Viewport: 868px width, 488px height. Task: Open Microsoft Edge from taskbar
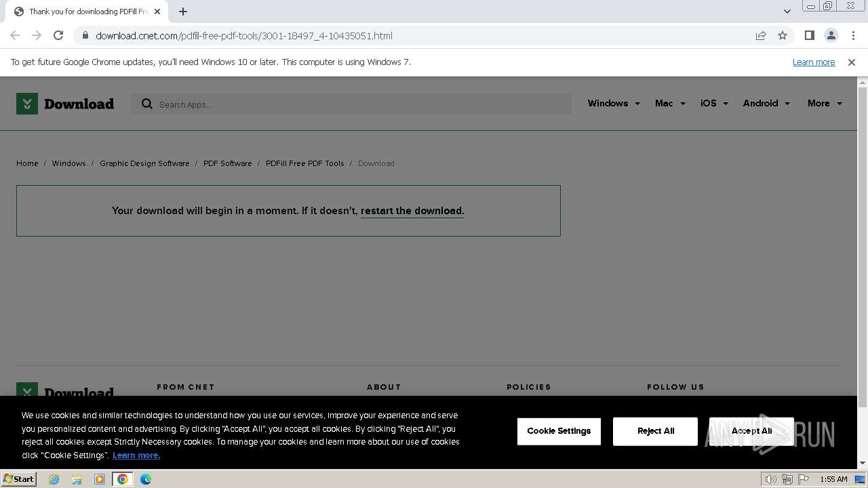146,479
